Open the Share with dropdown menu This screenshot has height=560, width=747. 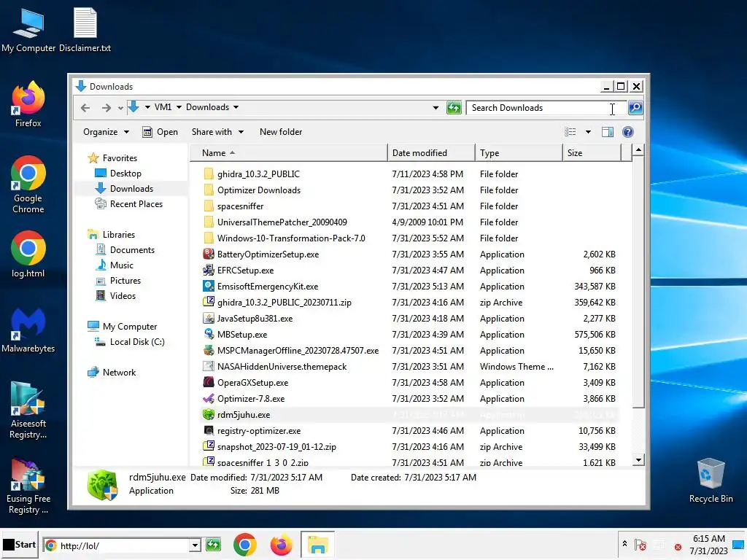pyautogui.click(x=217, y=132)
